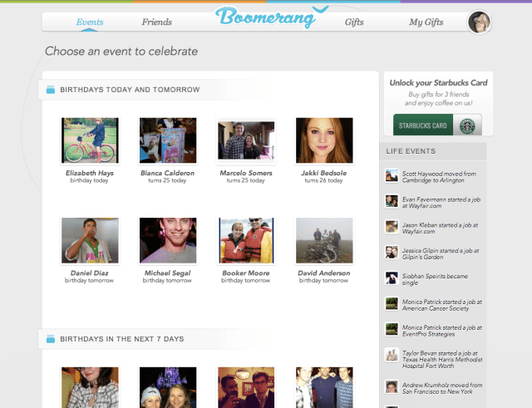Click the cake icon beside Next 7 Days
Screen dimensions: 532x408
click(x=51, y=339)
